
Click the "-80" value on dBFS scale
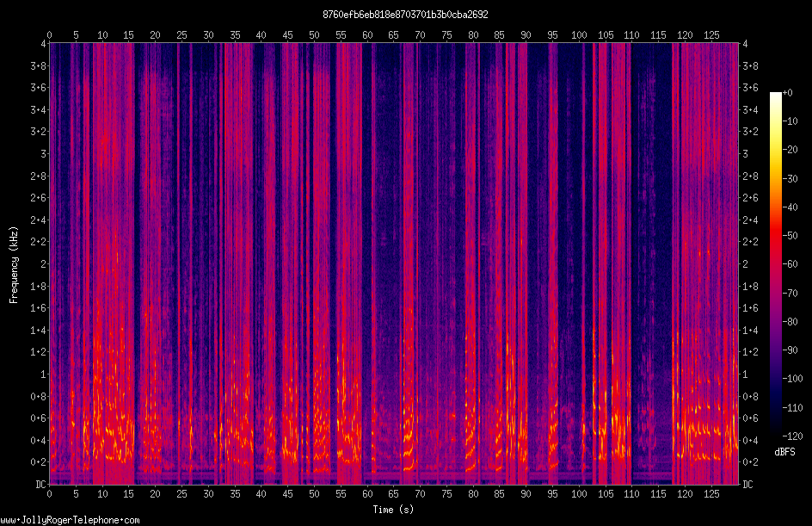pos(790,322)
